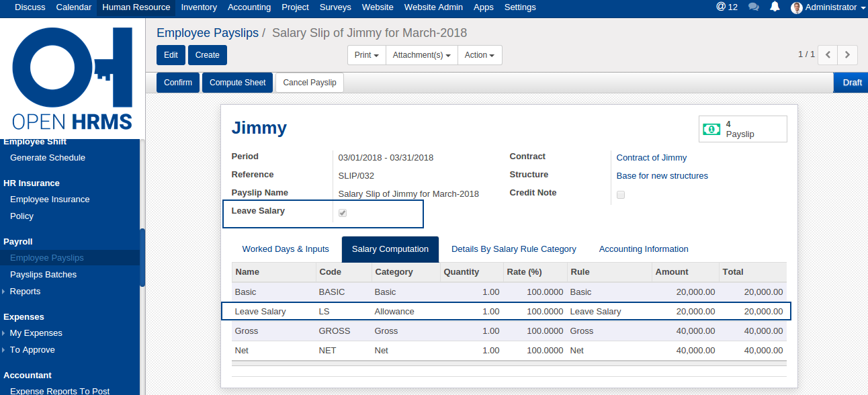Toggle the Credit Note checkbox

click(621, 195)
